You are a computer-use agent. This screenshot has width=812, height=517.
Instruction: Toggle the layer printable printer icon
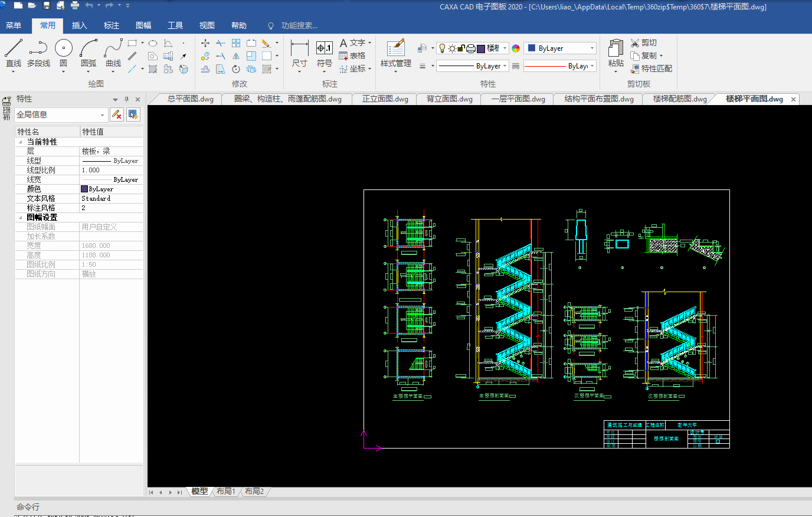click(x=471, y=48)
